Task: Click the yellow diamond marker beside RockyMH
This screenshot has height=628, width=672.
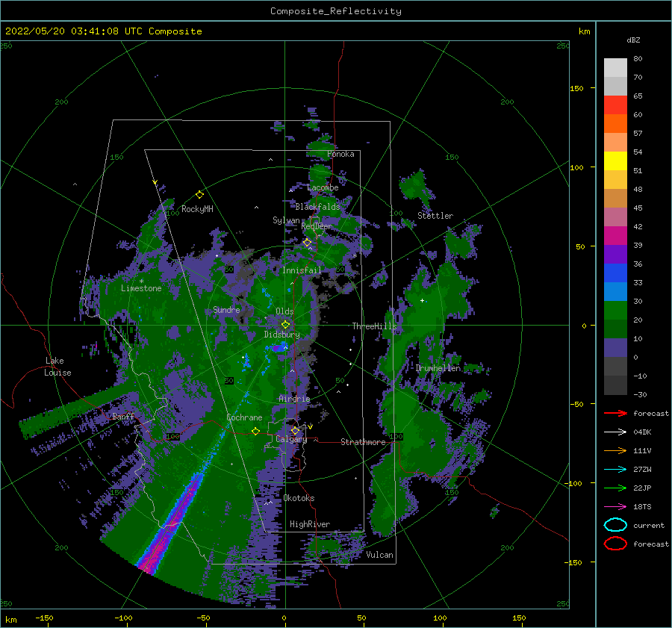Action: [x=199, y=195]
